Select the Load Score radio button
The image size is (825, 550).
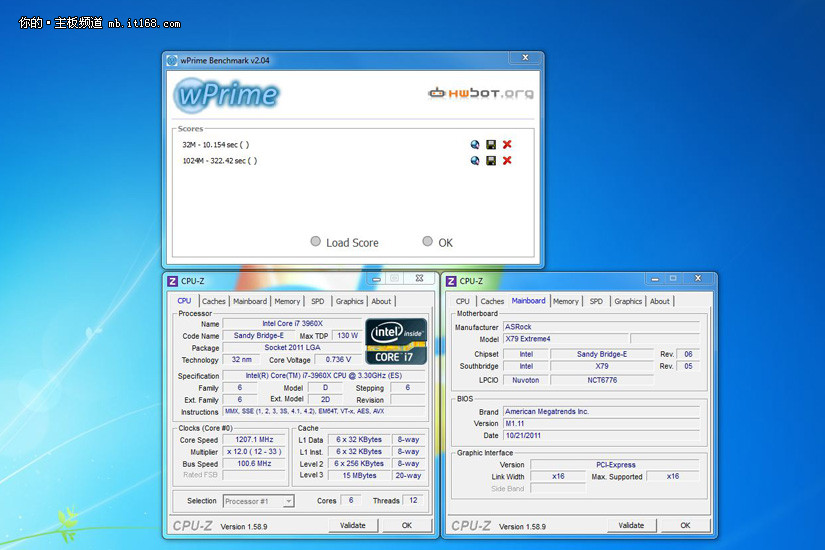coord(316,242)
